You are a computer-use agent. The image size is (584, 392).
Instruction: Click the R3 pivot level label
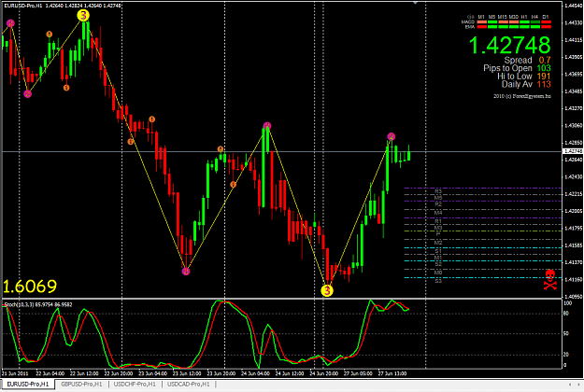coord(438,190)
